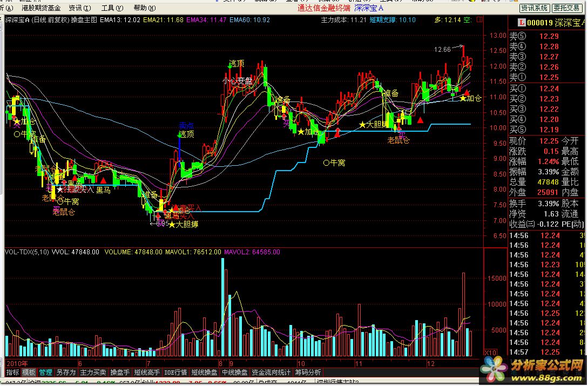Switch to the 操盘手 indicator tab

(x=120, y=373)
